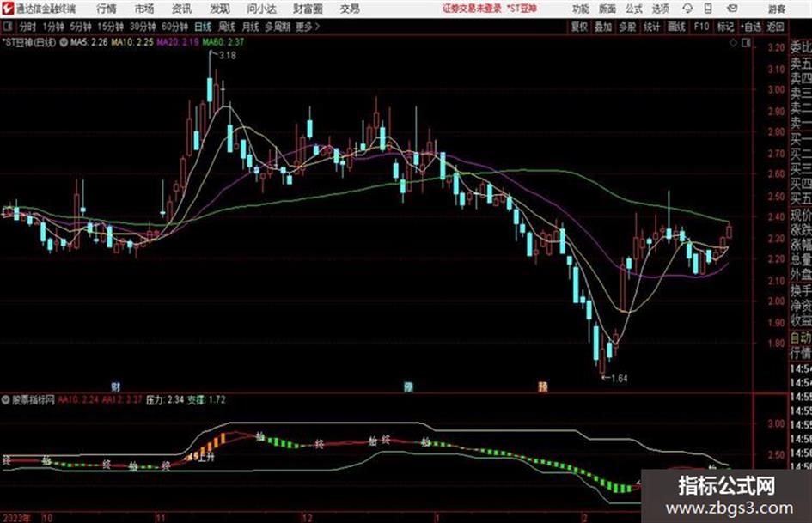Screen dimensions: 812x523
Task: Click the 标记 button
Action: [x=725, y=27]
